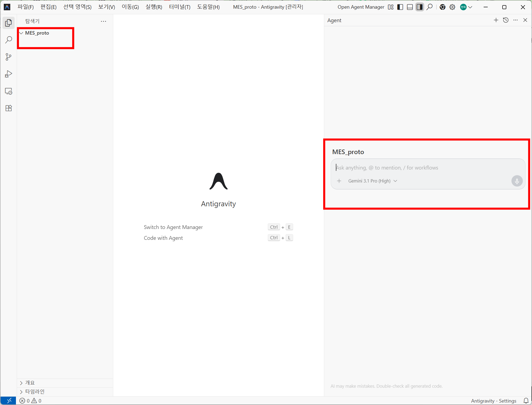Click the green account avatar
The image size is (532, 405).
click(463, 7)
